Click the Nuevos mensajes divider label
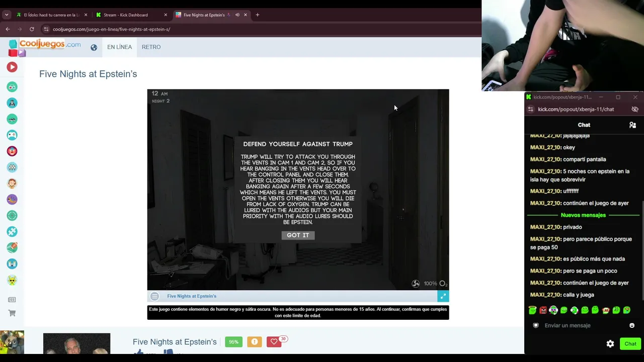The width and height of the screenshot is (644, 362). click(x=583, y=215)
